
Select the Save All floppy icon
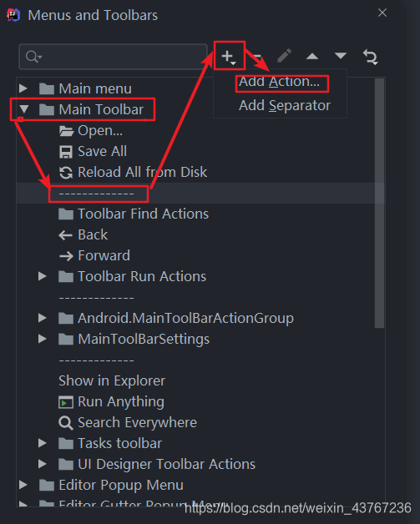tap(65, 152)
